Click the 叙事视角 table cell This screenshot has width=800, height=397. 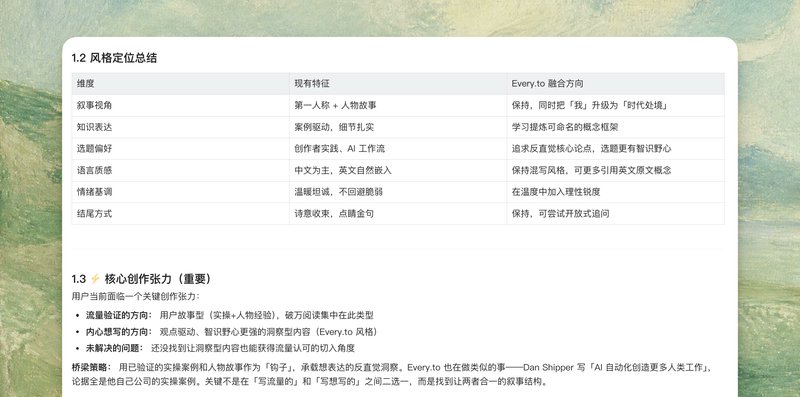181,106
